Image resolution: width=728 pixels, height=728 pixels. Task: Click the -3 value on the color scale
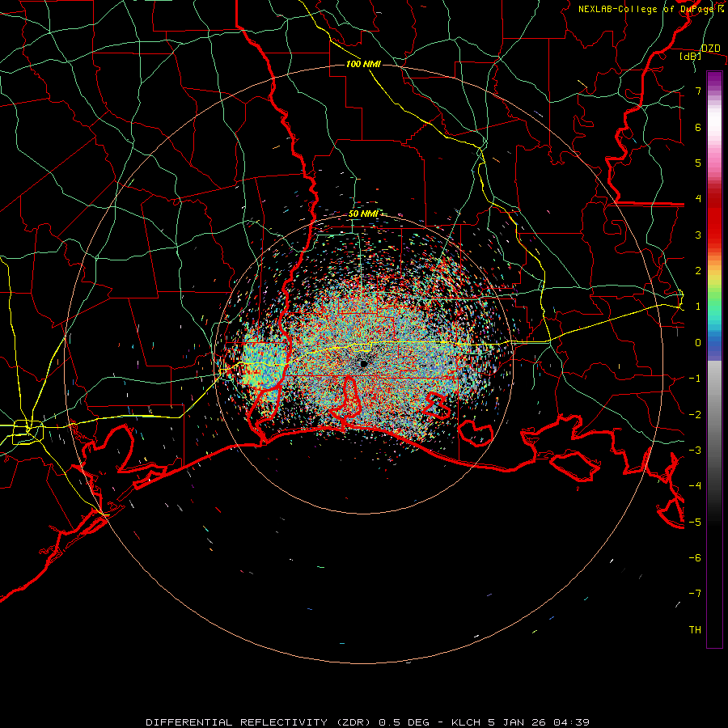(695, 450)
